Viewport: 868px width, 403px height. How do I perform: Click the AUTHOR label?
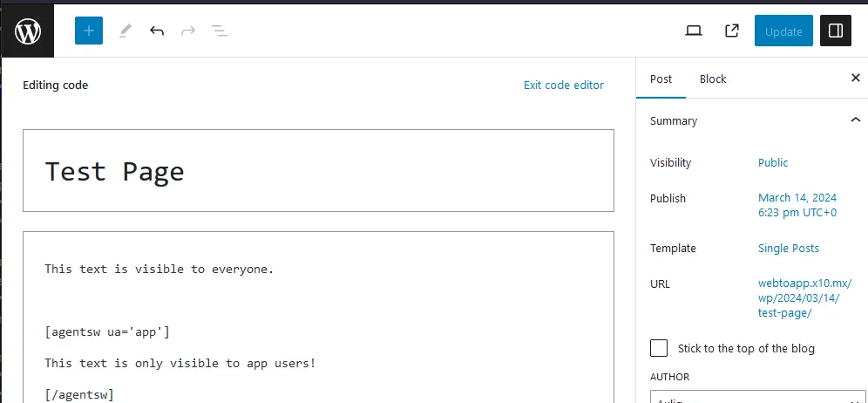(670, 377)
